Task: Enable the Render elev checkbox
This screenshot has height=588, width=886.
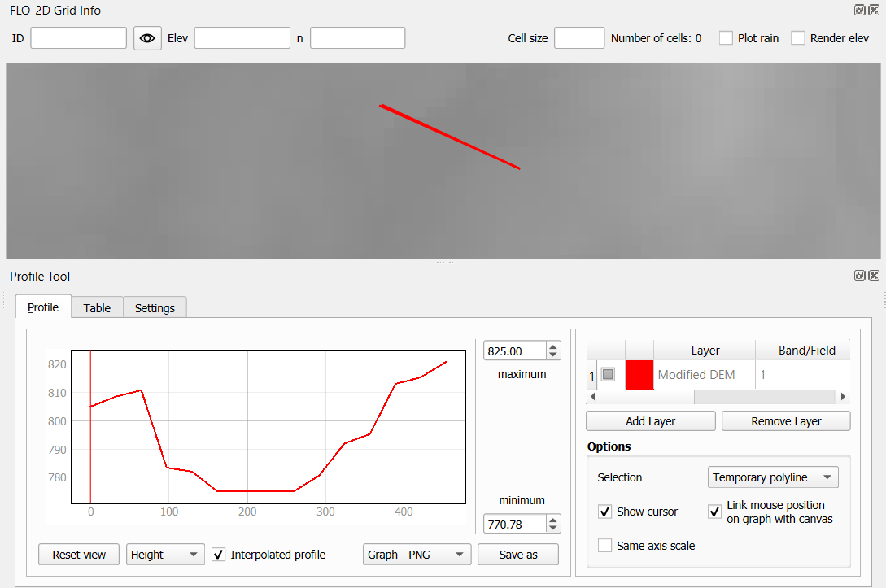Action: coord(798,38)
